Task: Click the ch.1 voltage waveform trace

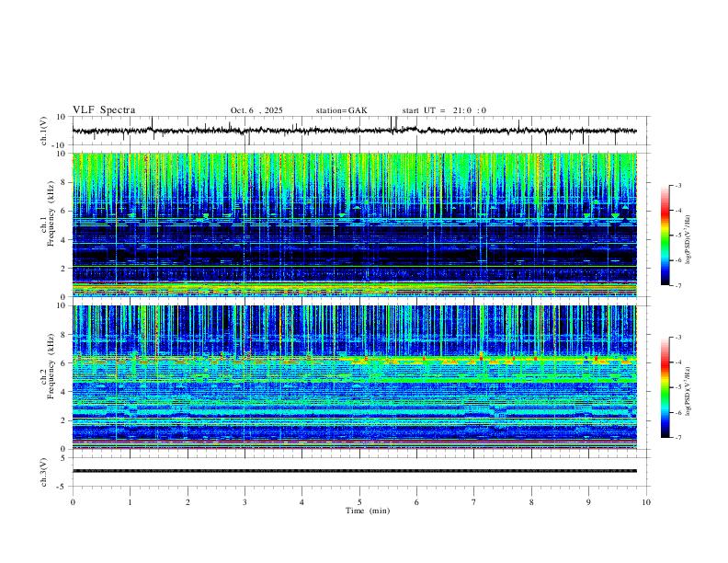Action: (354, 131)
